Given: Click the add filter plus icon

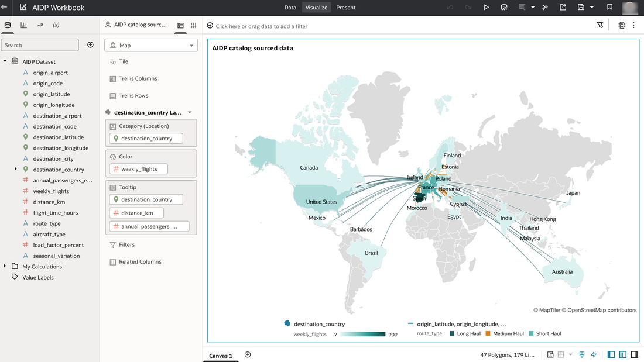Looking at the screenshot, I should pyautogui.click(x=210, y=26).
